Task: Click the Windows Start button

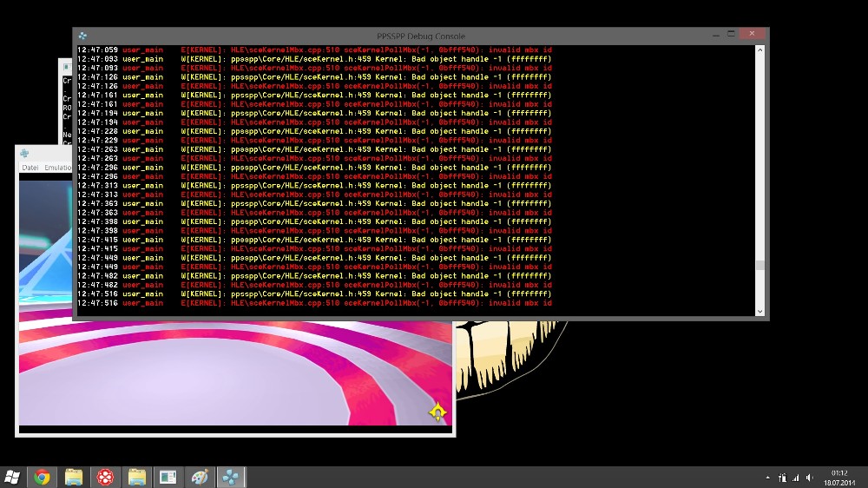Action: pyautogui.click(x=12, y=477)
